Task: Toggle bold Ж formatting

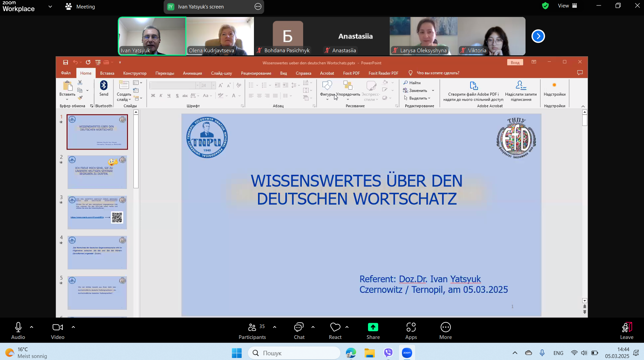Action: (x=153, y=96)
